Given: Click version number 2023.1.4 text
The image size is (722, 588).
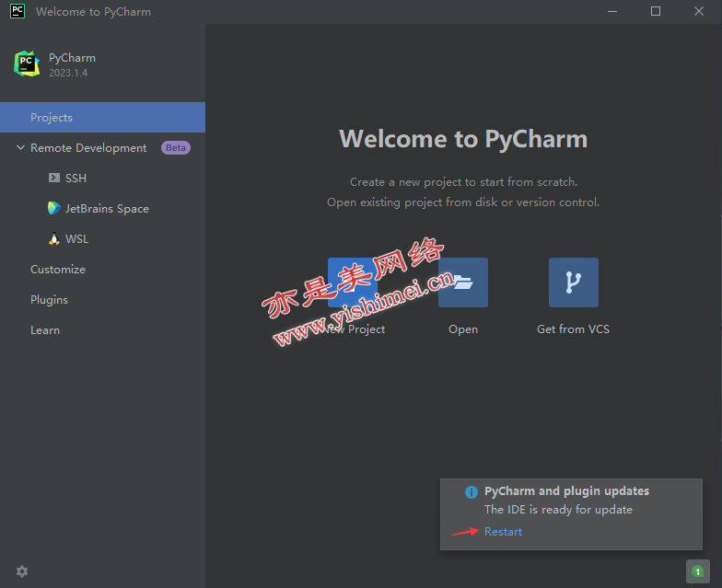Looking at the screenshot, I should click(x=68, y=73).
